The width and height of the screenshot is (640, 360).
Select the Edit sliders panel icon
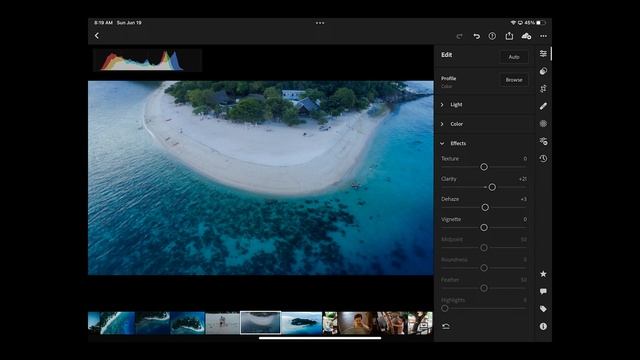(x=543, y=53)
